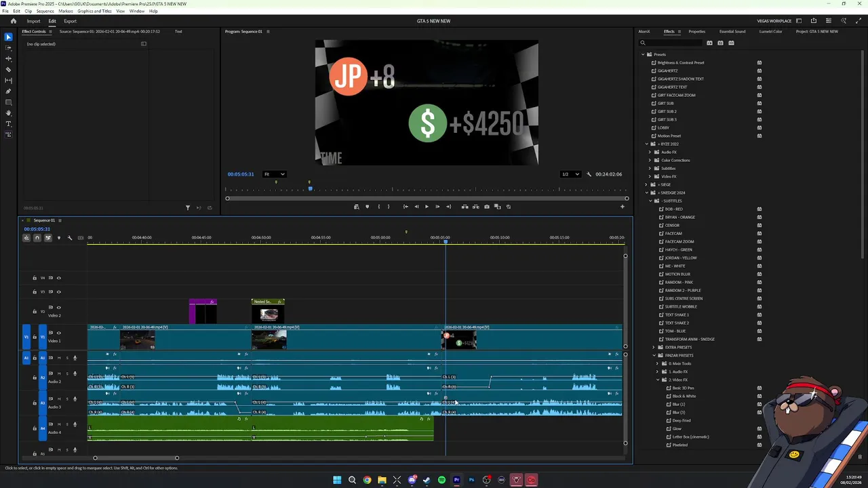
Task: Toggle track output eye for Video 1
Action: coord(58,333)
